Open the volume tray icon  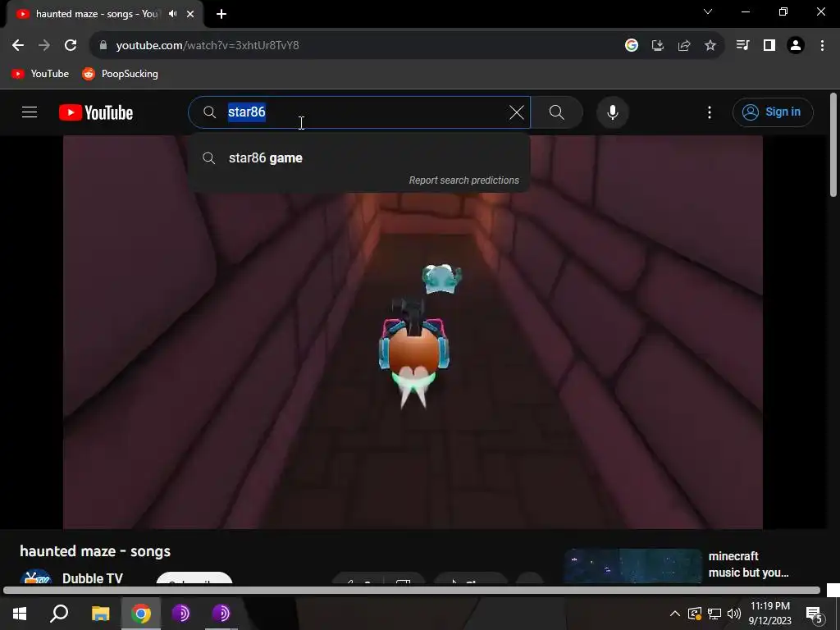tap(734, 614)
